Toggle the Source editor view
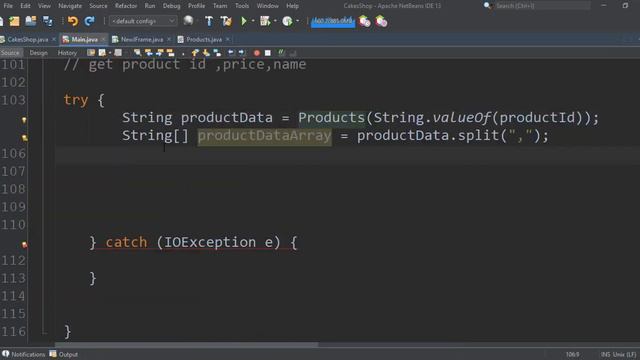The image size is (640, 360). 10,53
